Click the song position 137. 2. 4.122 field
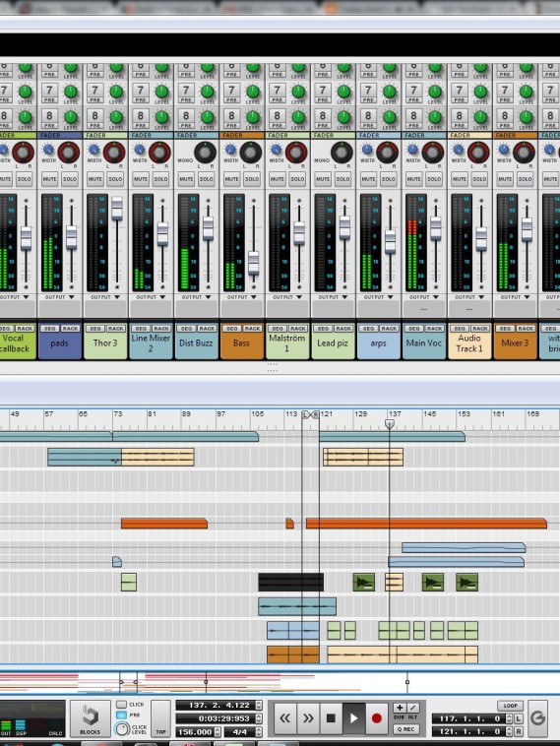The width and height of the screenshot is (560, 746). [216, 705]
